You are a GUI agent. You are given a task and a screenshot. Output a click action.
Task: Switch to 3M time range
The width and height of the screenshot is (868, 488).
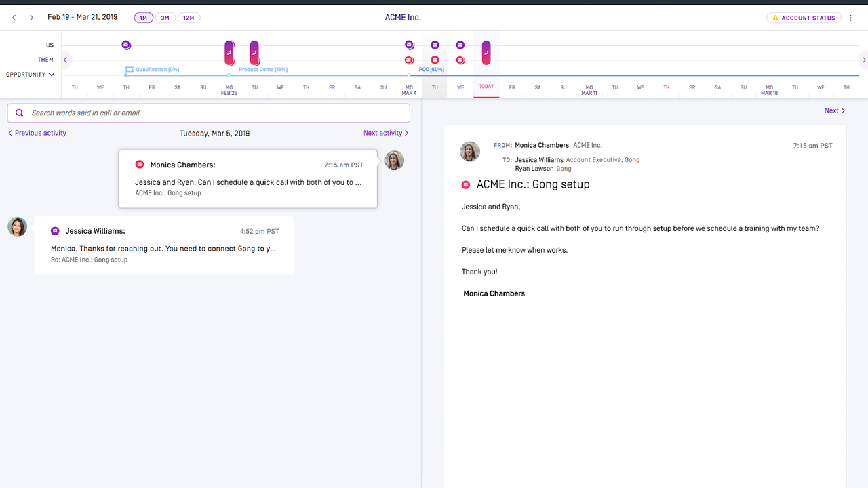tap(165, 18)
